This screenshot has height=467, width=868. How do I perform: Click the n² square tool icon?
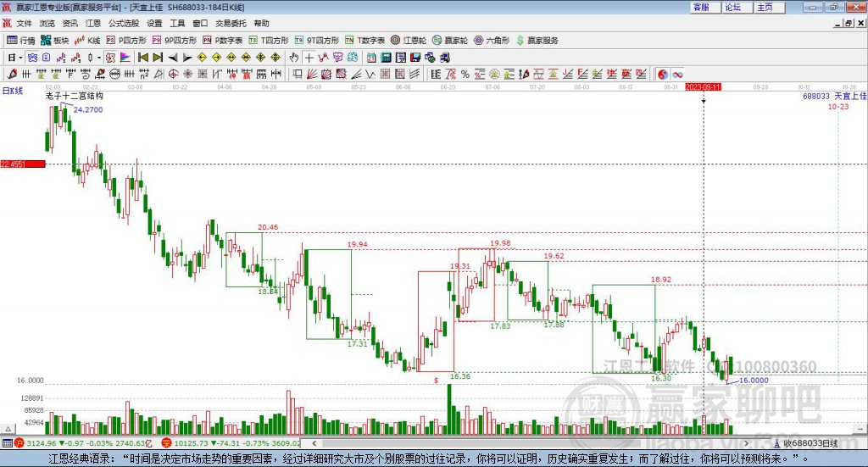pos(144,74)
